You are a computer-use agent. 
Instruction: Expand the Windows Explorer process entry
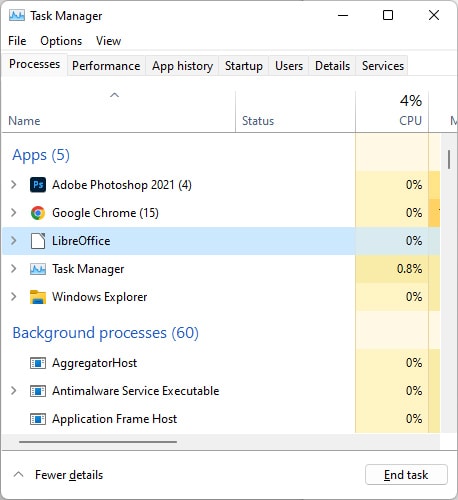tap(14, 296)
